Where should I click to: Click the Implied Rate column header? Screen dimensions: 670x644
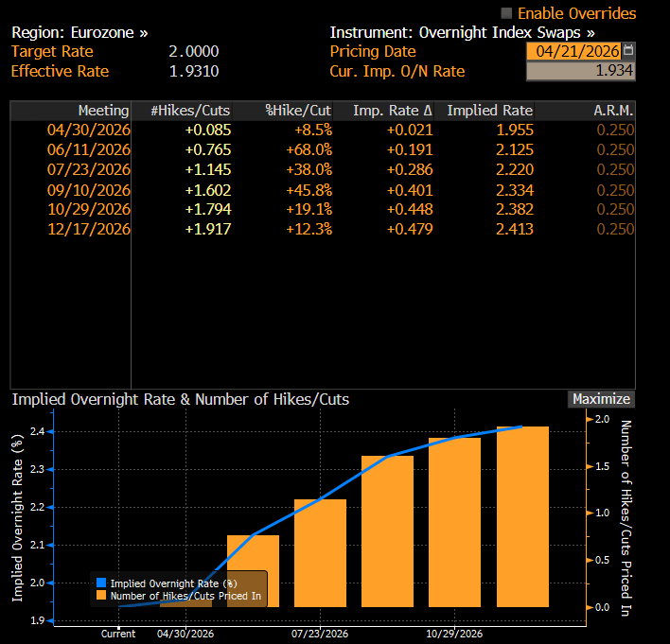click(x=489, y=111)
